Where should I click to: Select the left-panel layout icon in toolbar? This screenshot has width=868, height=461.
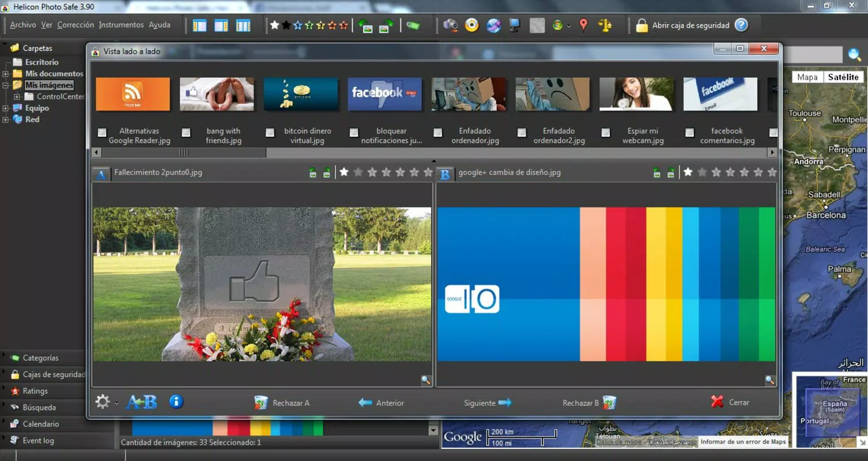pyautogui.click(x=199, y=25)
